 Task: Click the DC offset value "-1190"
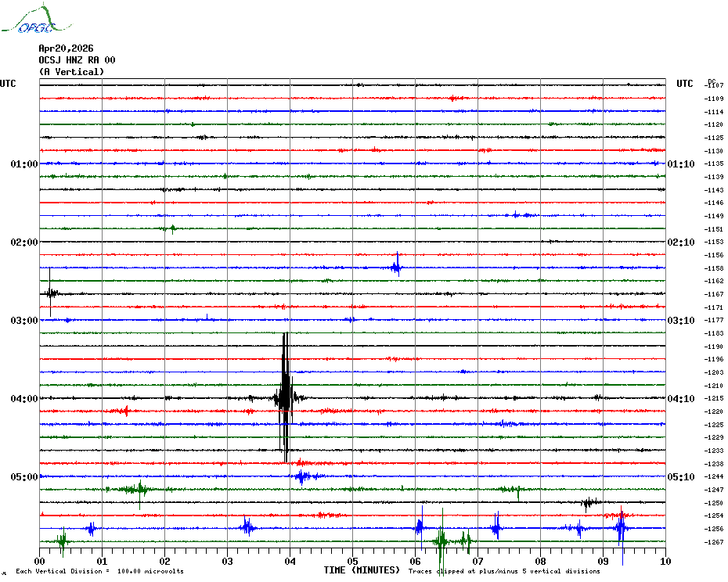click(x=714, y=347)
